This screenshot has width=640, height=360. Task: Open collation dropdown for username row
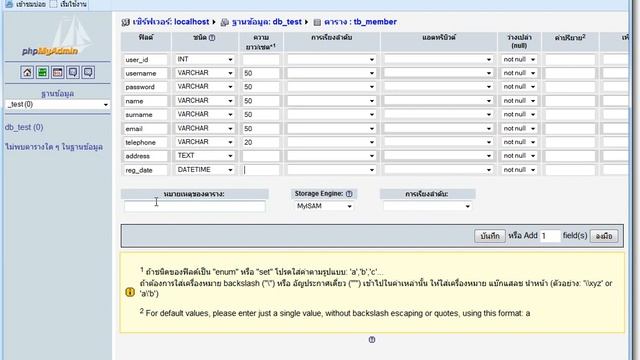(x=331, y=73)
